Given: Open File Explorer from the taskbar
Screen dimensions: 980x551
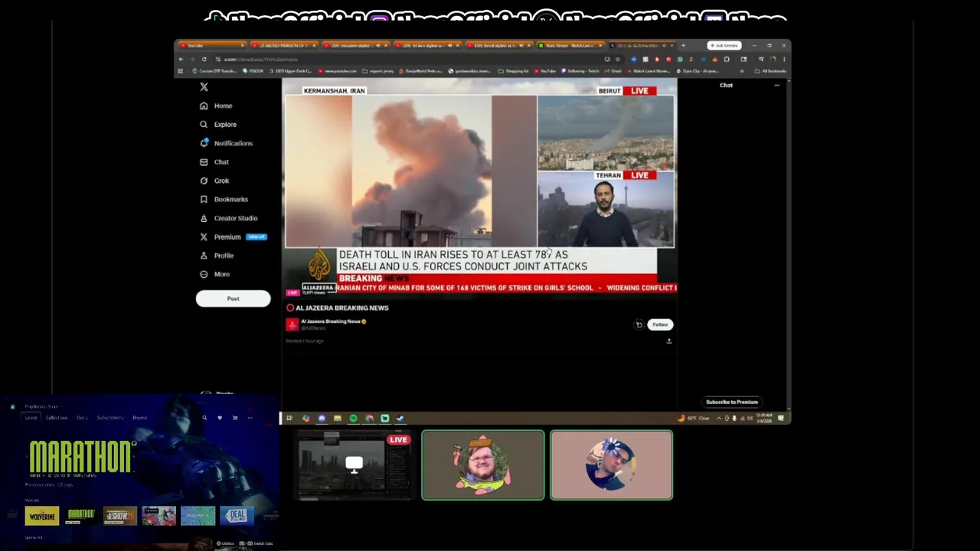Looking at the screenshot, I should pyautogui.click(x=337, y=418).
